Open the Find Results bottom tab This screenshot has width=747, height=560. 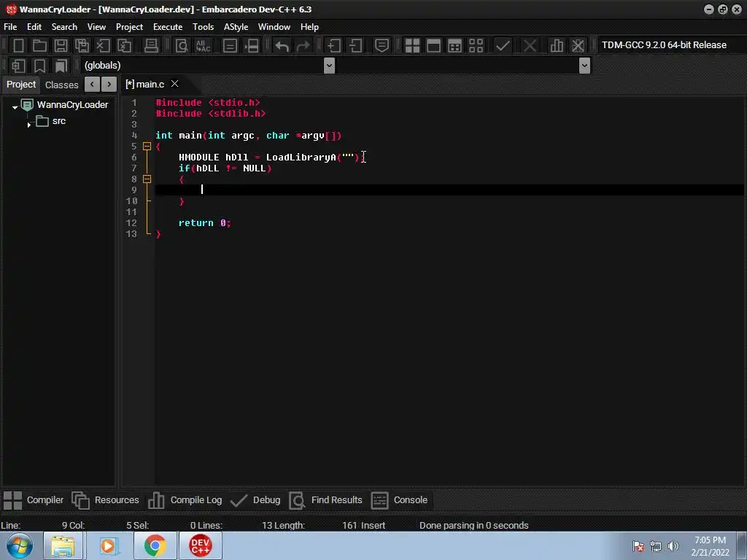(x=326, y=500)
